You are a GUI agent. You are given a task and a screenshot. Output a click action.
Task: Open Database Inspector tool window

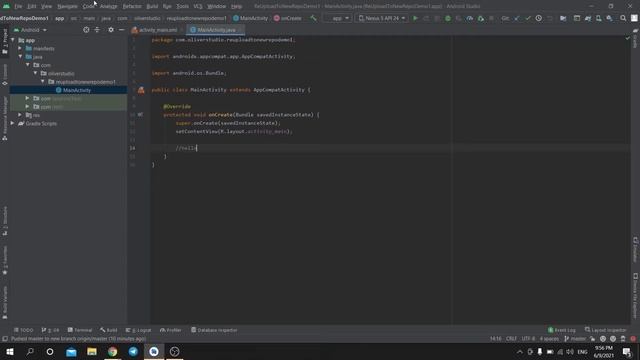click(214, 330)
